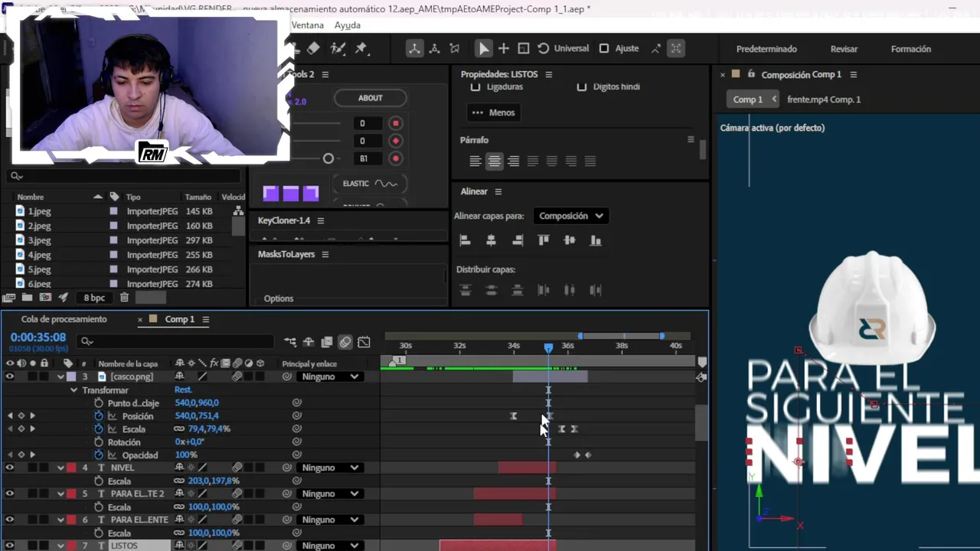Set paragraph to center text
980x551 pixels.
click(495, 161)
